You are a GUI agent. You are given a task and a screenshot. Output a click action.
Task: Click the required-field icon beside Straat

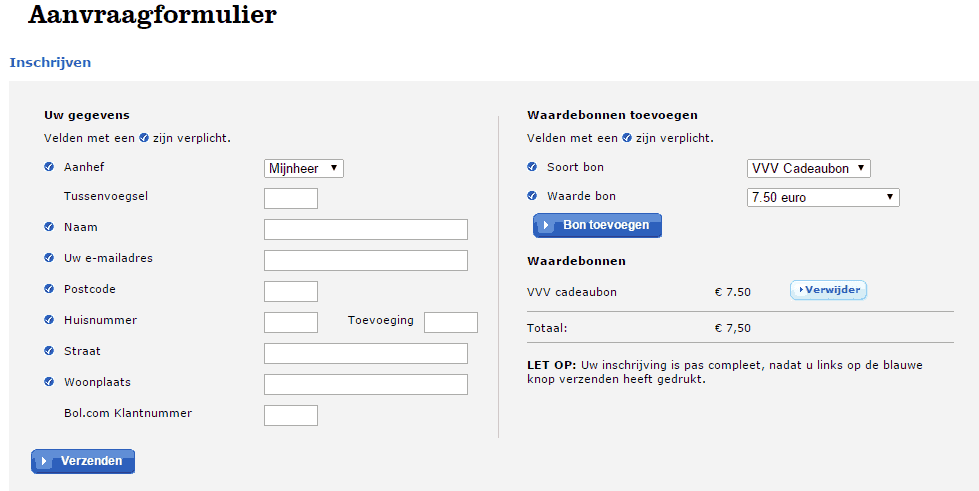tap(49, 350)
